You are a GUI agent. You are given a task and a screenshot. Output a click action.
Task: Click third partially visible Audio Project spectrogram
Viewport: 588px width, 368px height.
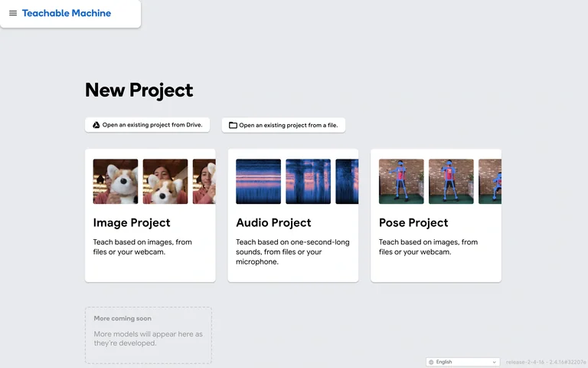pos(347,182)
